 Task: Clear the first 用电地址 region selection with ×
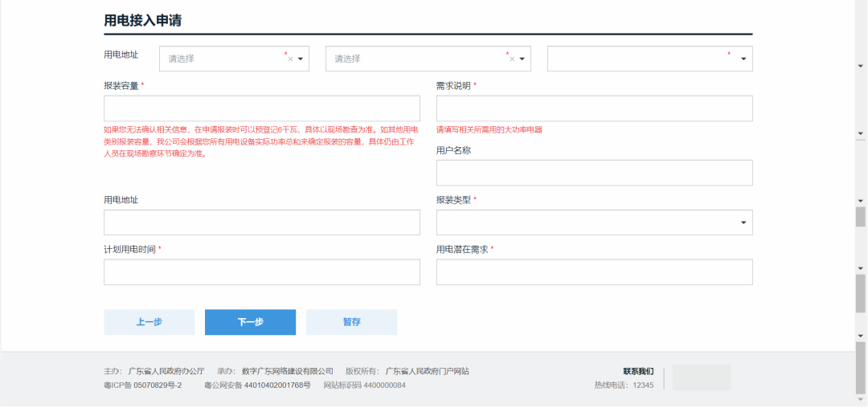tap(290, 59)
